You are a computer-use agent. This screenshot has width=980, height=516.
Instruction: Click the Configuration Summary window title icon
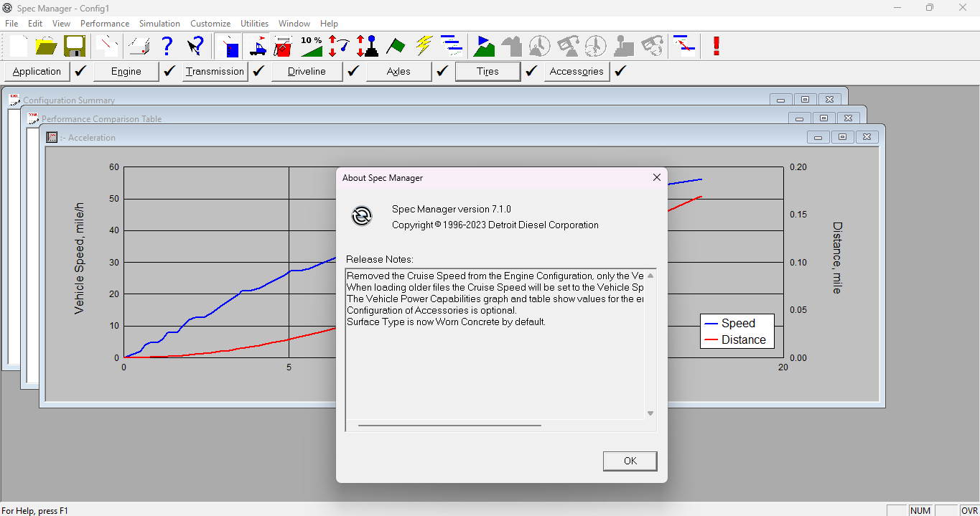click(x=14, y=100)
